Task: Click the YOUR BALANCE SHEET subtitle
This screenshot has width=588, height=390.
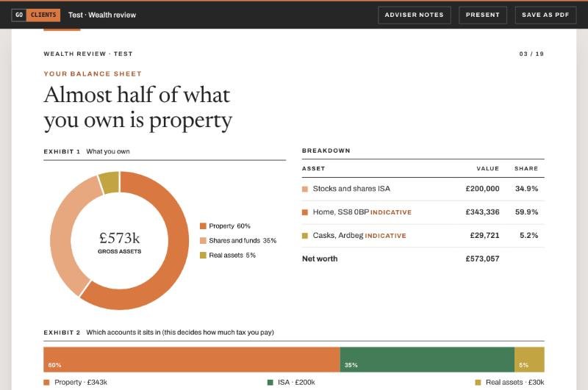Action: [93, 73]
